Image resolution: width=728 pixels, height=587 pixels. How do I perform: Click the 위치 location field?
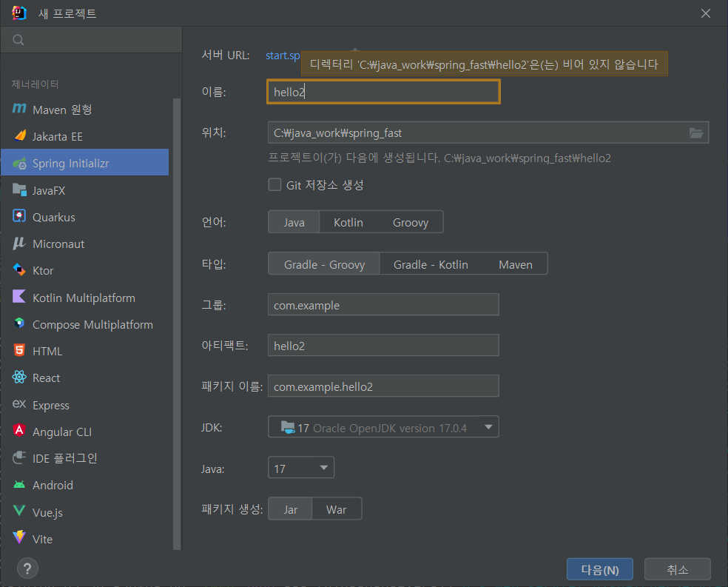(488, 133)
